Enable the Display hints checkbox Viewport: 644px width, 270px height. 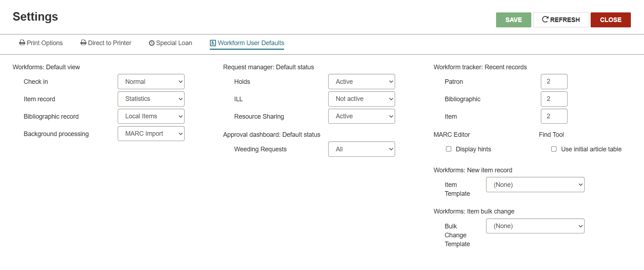pos(449,149)
